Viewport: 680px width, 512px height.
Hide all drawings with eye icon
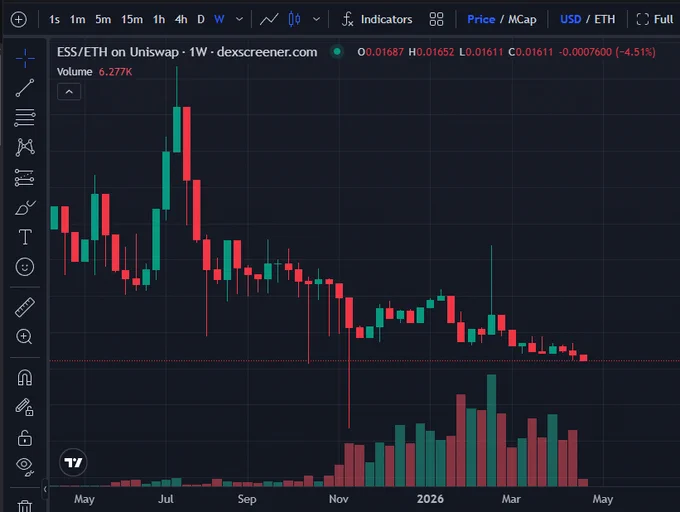click(25, 466)
